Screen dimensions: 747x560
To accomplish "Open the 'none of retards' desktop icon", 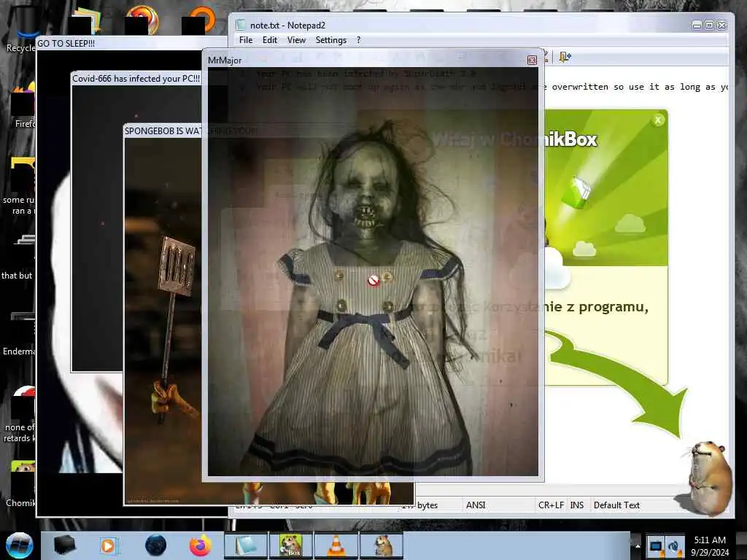I will coord(20,413).
